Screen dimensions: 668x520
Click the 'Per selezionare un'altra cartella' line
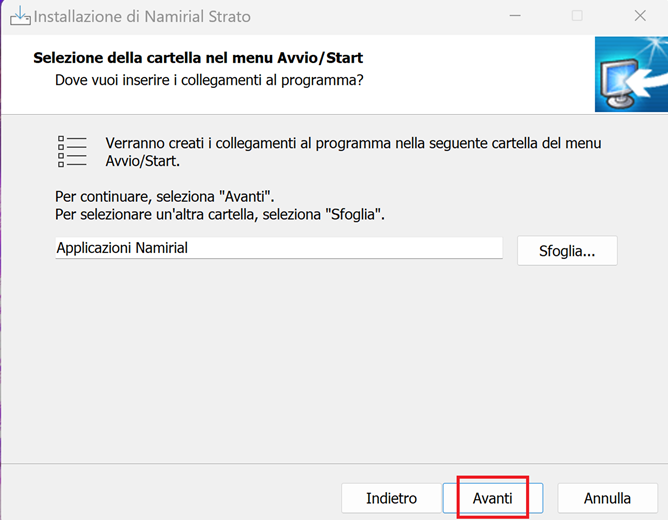(220, 214)
